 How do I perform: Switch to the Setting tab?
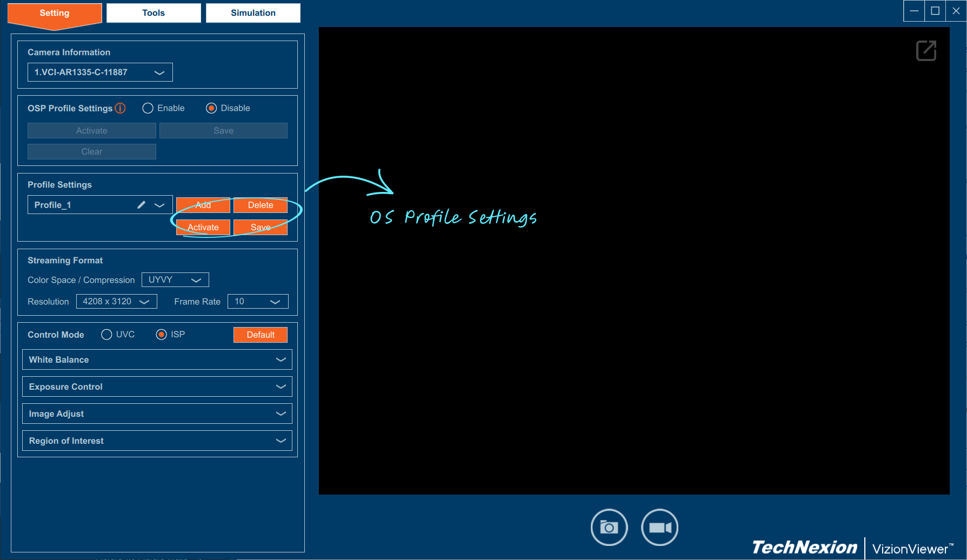tap(55, 13)
